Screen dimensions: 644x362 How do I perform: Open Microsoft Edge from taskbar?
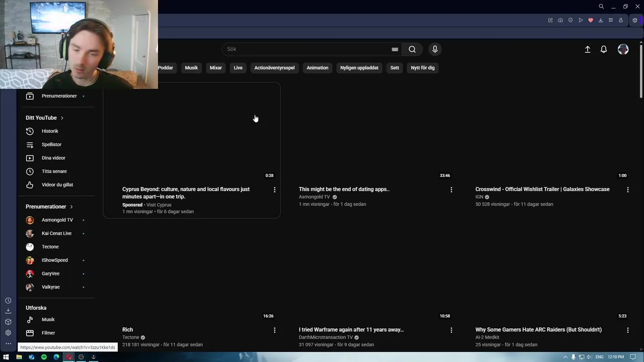click(56, 357)
